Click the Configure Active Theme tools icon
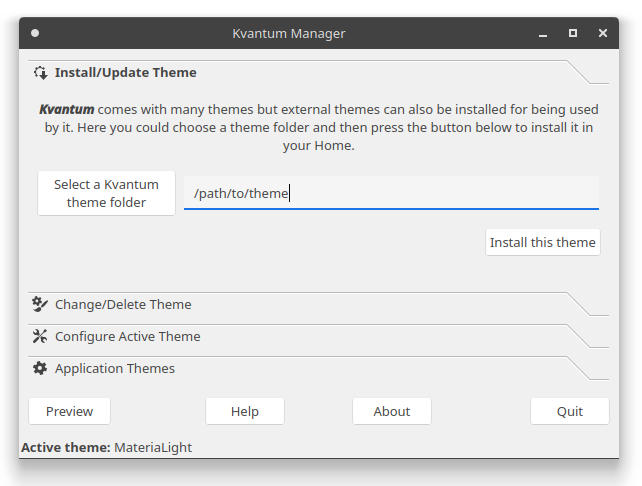 pyautogui.click(x=40, y=336)
